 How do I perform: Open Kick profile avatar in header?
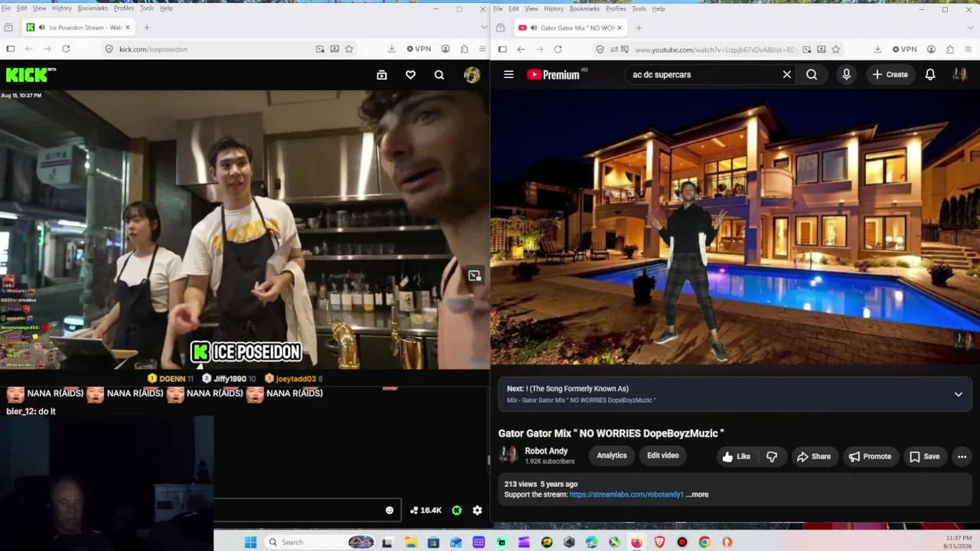click(472, 75)
